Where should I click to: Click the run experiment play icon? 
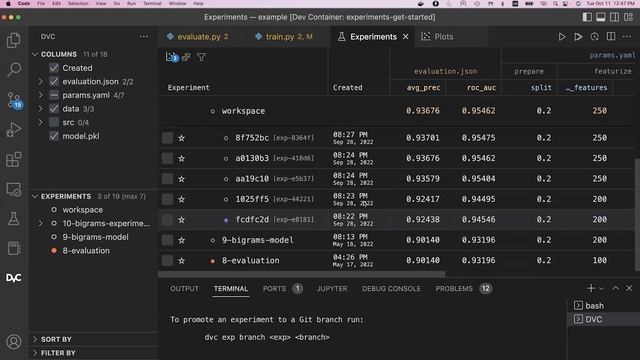point(562,37)
